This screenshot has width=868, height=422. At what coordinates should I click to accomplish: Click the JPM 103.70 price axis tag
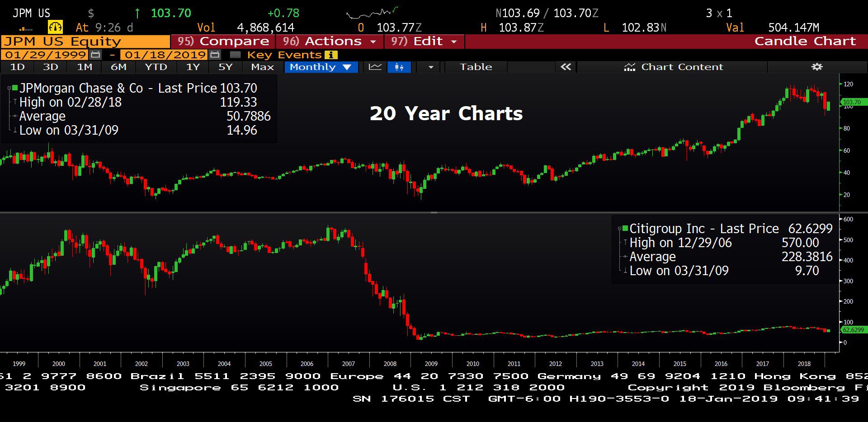(853, 102)
